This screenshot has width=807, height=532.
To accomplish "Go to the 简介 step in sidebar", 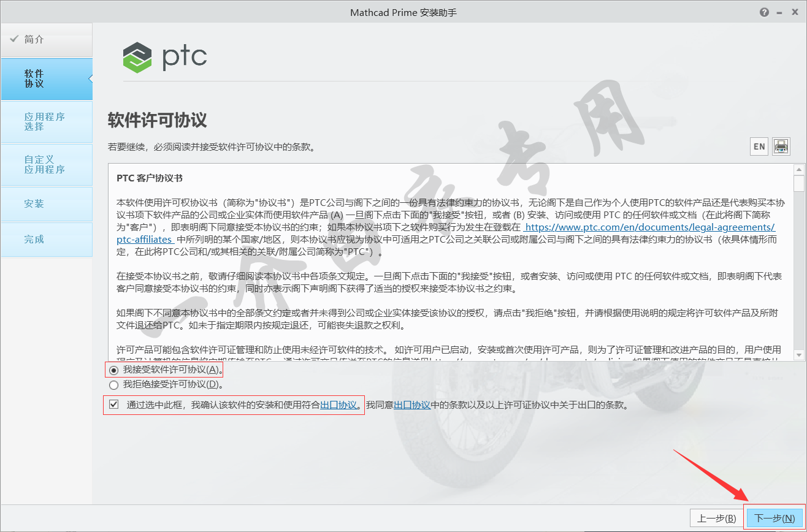I will (x=46, y=40).
